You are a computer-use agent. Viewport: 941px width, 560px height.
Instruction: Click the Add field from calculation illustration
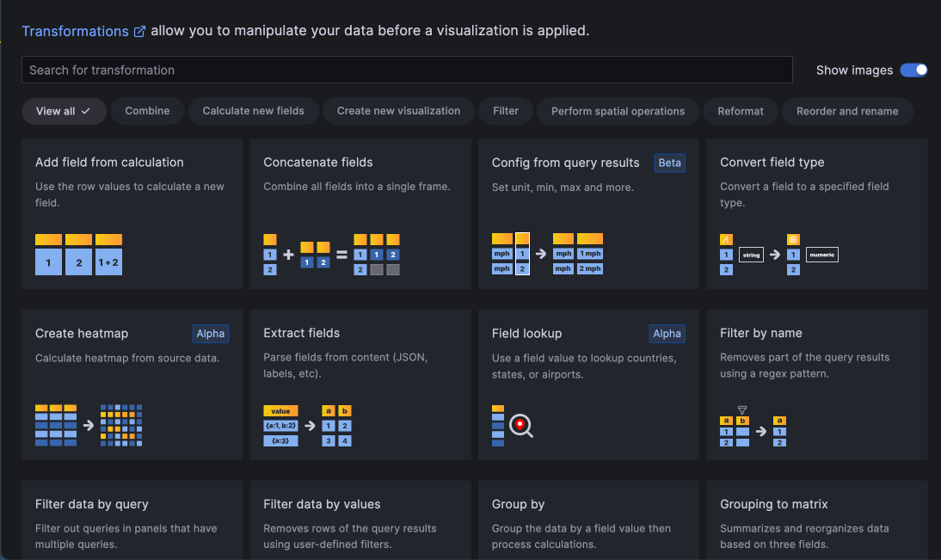coord(78,254)
